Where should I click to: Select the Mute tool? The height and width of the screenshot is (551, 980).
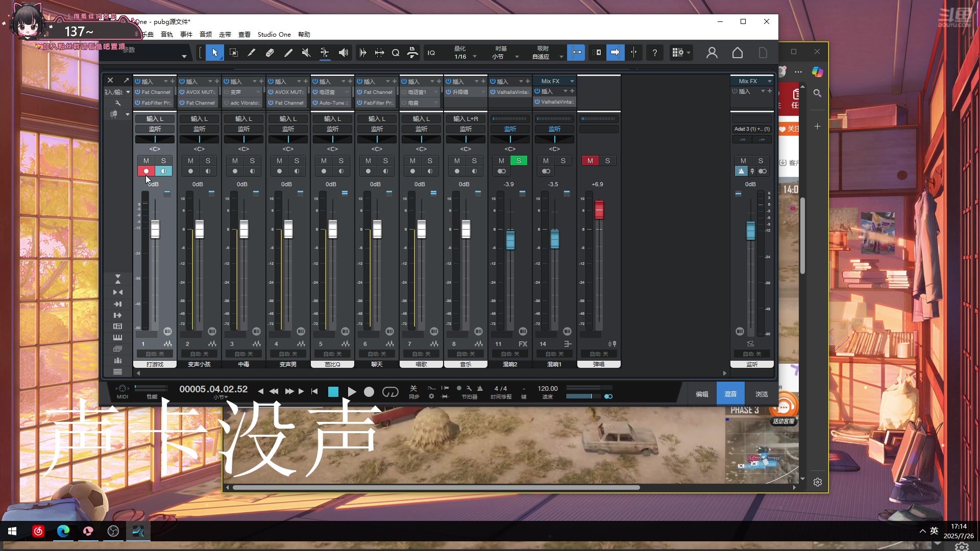point(306,53)
